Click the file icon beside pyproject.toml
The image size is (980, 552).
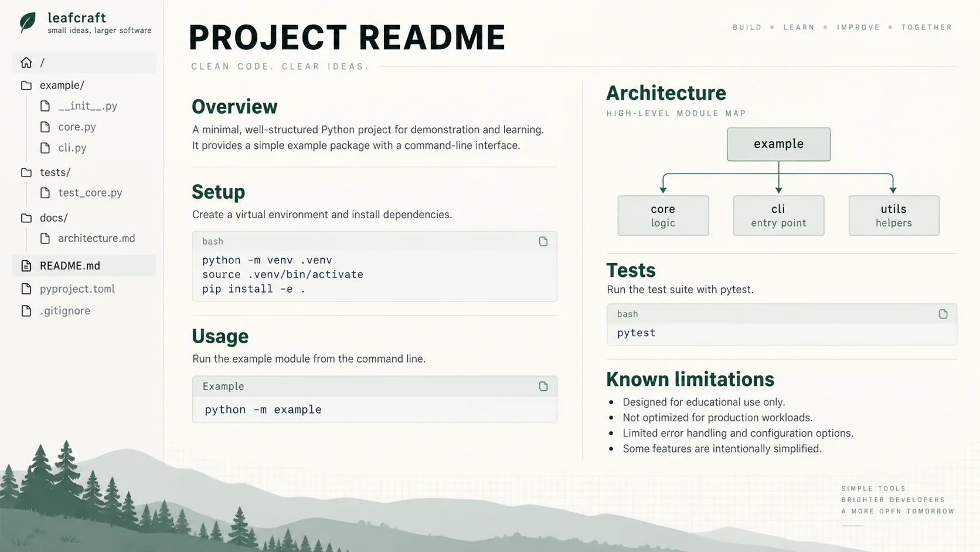26,289
